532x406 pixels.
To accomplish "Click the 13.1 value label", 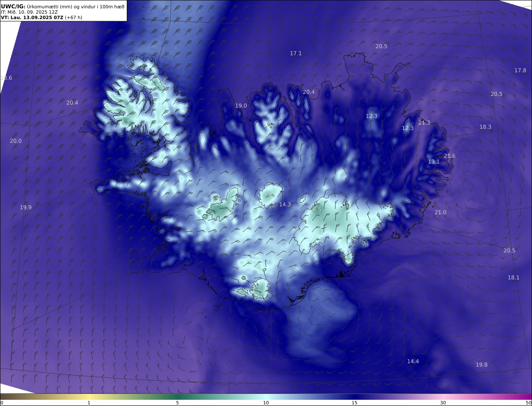I will click(434, 162).
